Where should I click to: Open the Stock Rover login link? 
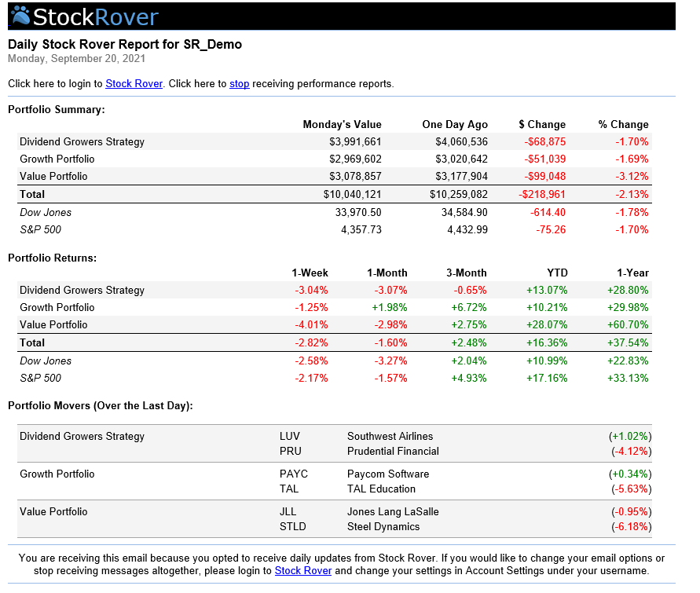pos(134,83)
